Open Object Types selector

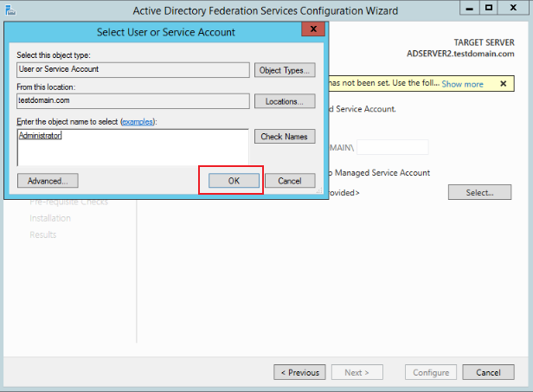point(285,70)
